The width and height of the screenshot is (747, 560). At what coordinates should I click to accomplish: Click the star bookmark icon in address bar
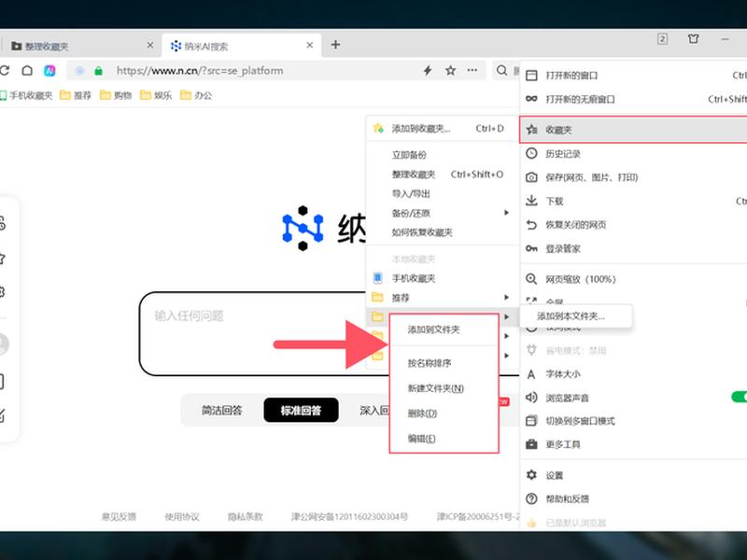pos(450,71)
